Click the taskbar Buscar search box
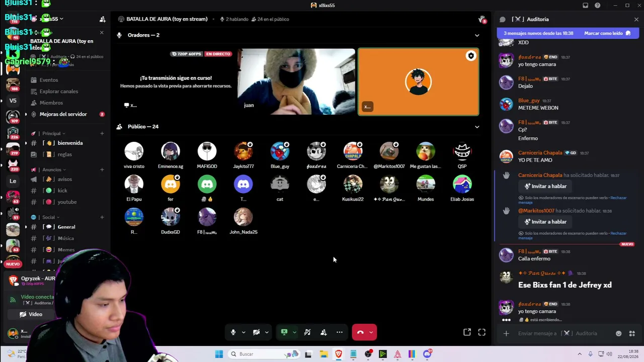This screenshot has width=644, height=362. point(264,354)
